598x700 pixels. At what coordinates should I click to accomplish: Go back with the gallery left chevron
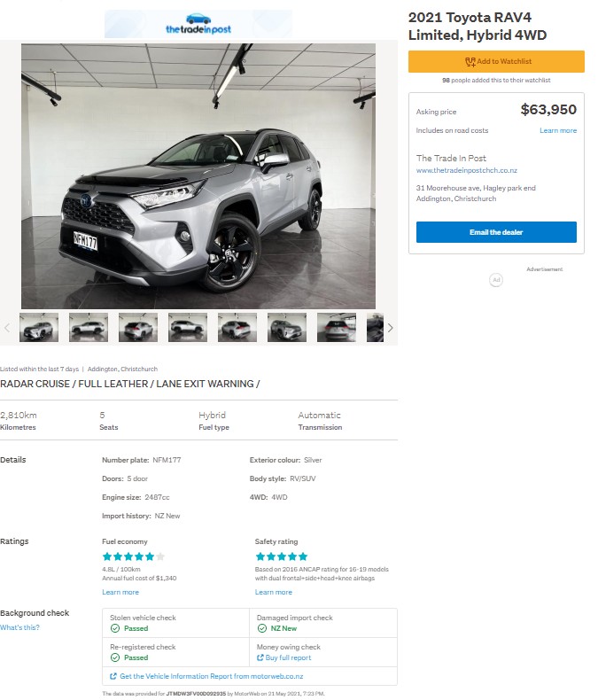pos(7,328)
